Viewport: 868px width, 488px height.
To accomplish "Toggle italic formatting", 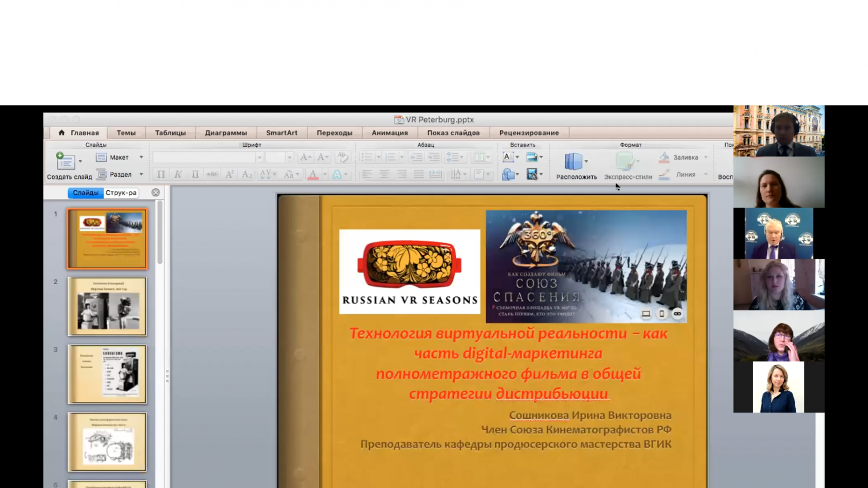I will pos(178,174).
